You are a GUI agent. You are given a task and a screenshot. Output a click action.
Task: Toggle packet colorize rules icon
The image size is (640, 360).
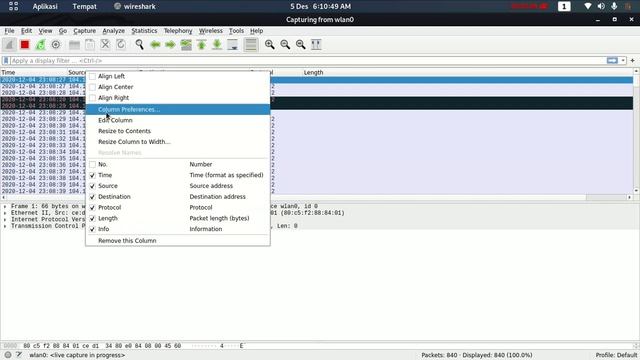251,44
